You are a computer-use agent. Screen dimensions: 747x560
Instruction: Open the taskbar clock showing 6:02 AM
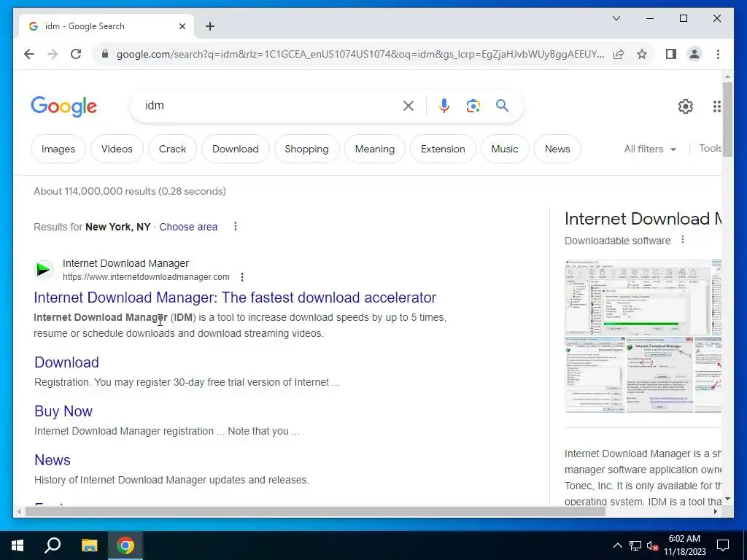(x=684, y=545)
